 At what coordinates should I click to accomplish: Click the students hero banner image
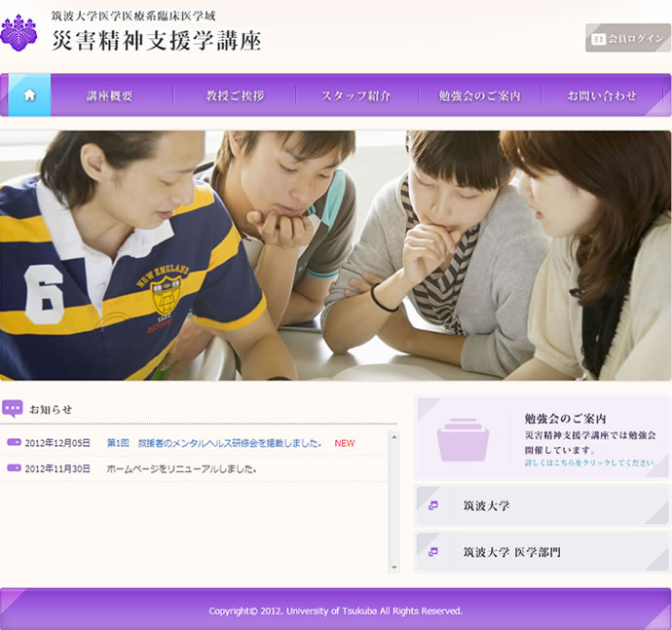pyautogui.click(x=336, y=255)
